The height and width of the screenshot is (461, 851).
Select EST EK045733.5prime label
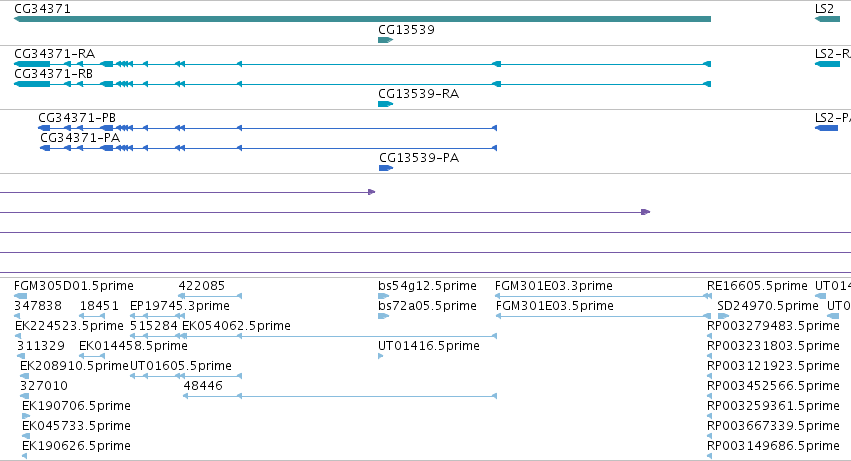click(x=77, y=426)
